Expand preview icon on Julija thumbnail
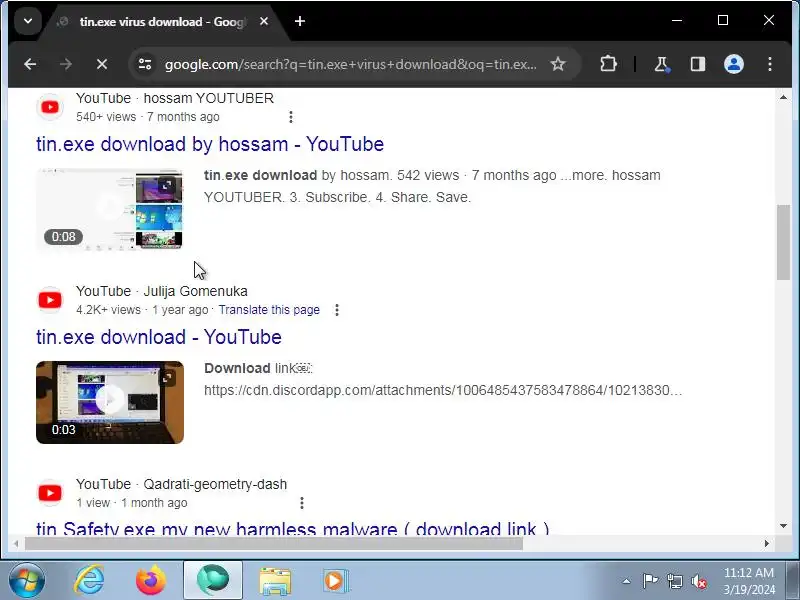The image size is (800, 600). click(167, 378)
